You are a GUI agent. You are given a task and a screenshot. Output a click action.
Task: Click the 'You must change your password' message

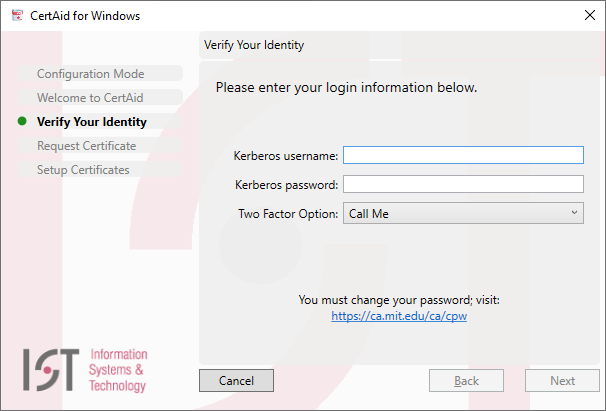[399, 300]
